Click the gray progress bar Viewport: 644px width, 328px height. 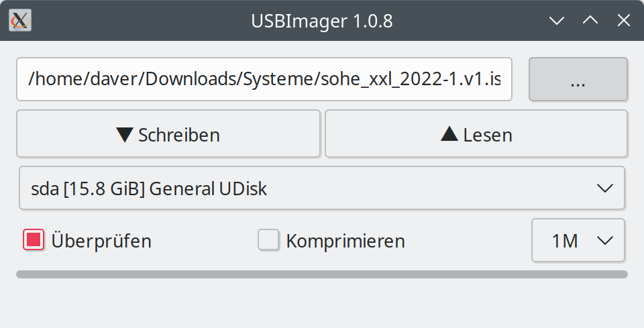click(322, 274)
